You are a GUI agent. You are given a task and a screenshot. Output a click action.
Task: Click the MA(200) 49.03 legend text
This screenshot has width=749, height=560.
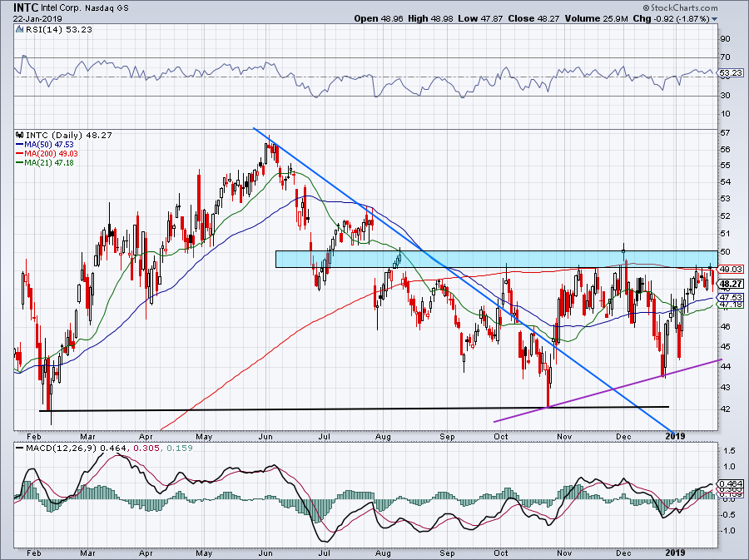(51, 153)
